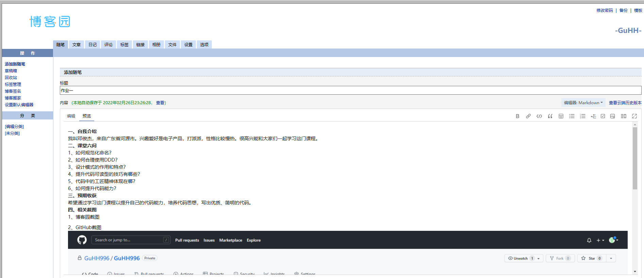644x278 pixels.
Task: Switch to the 编辑 editor tab
Action: (x=71, y=116)
